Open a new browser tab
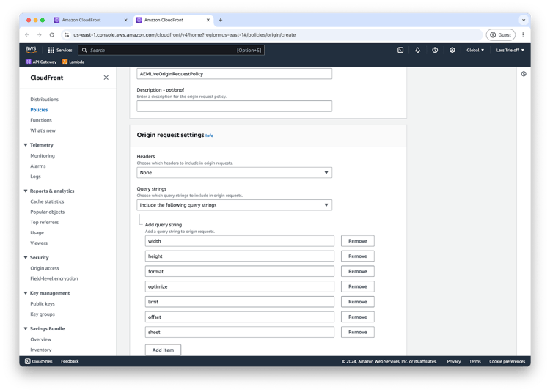The height and width of the screenshot is (392, 550). pos(220,20)
